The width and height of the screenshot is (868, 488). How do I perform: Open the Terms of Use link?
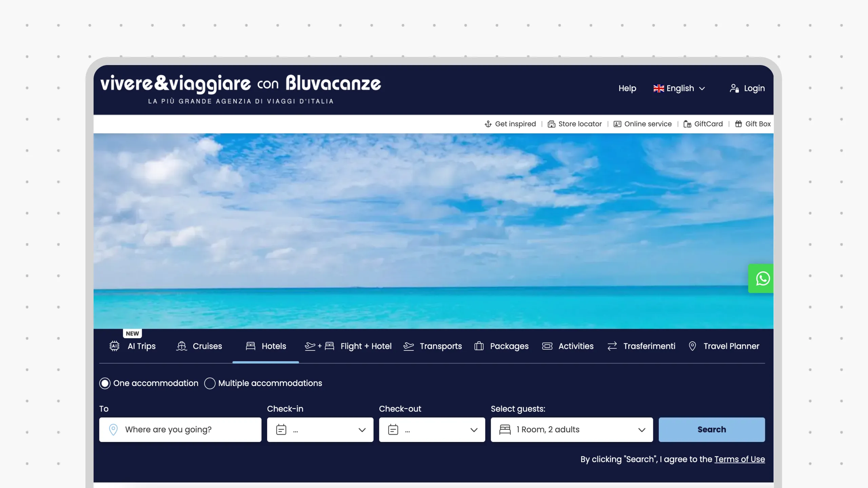pyautogui.click(x=739, y=459)
